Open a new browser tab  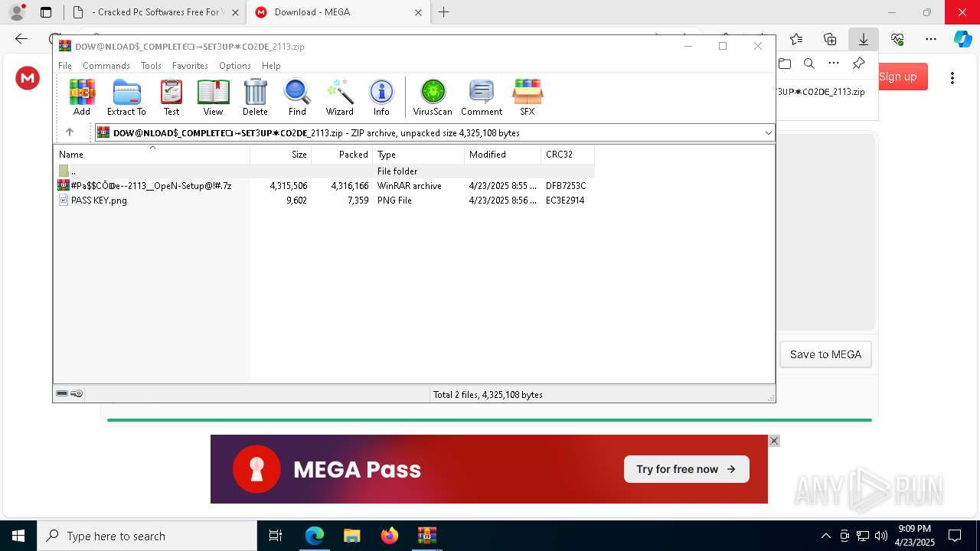point(443,12)
